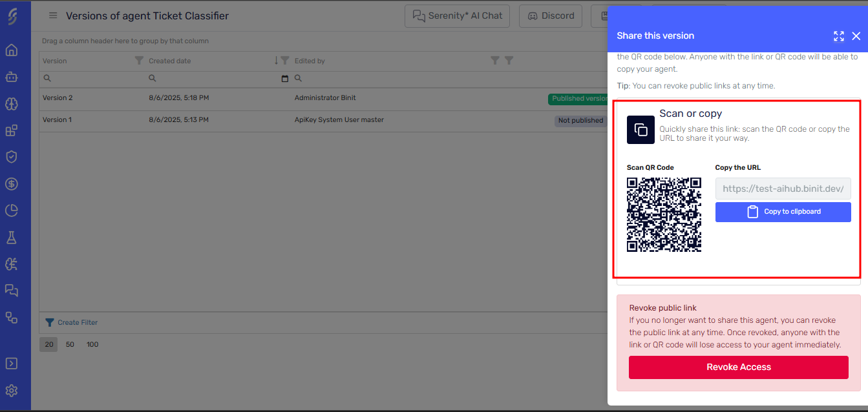Click the ApiKey System User master cell
Viewport: 868px width, 412px height.
click(x=339, y=119)
